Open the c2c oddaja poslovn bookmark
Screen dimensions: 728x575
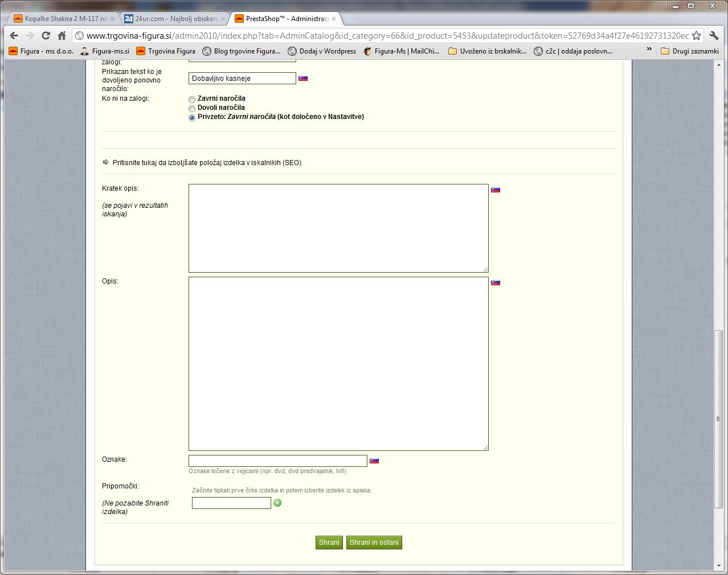[573, 51]
